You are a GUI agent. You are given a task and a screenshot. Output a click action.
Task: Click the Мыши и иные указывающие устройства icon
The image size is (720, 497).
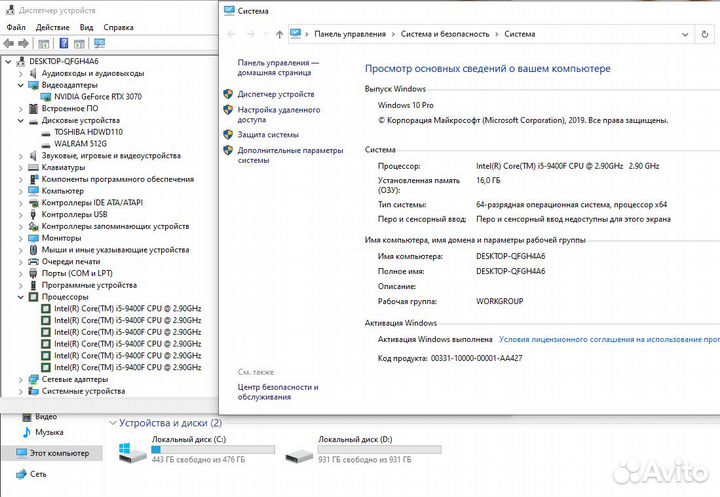[x=33, y=250]
